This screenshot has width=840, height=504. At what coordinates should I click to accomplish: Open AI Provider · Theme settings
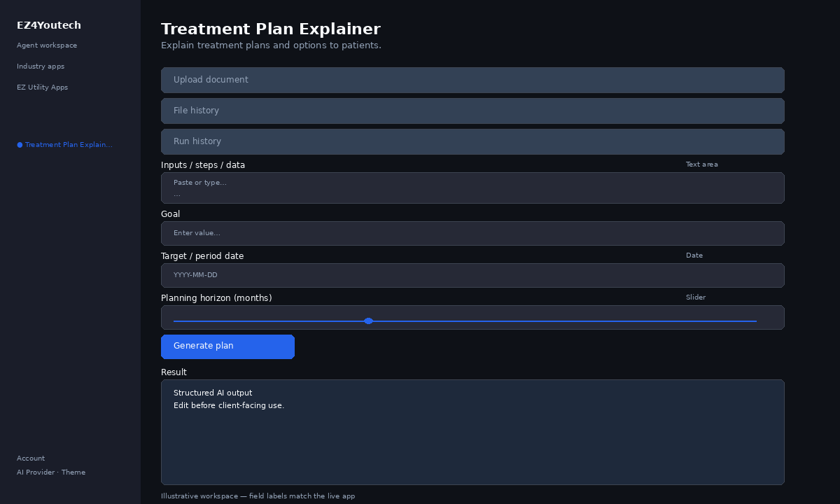point(51,472)
